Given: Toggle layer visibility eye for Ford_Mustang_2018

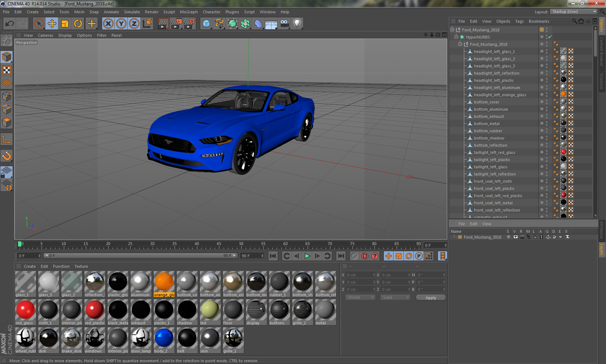Looking at the screenshot, I should (x=515, y=237).
